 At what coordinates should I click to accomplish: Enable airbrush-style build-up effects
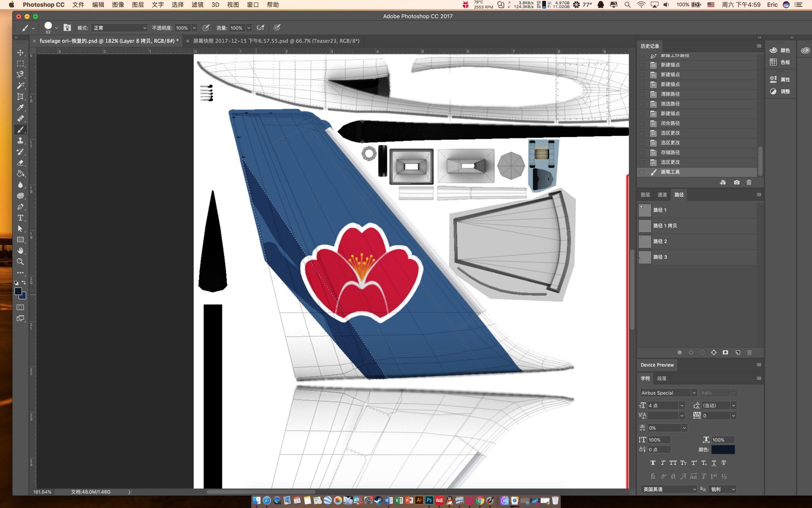click(260, 28)
